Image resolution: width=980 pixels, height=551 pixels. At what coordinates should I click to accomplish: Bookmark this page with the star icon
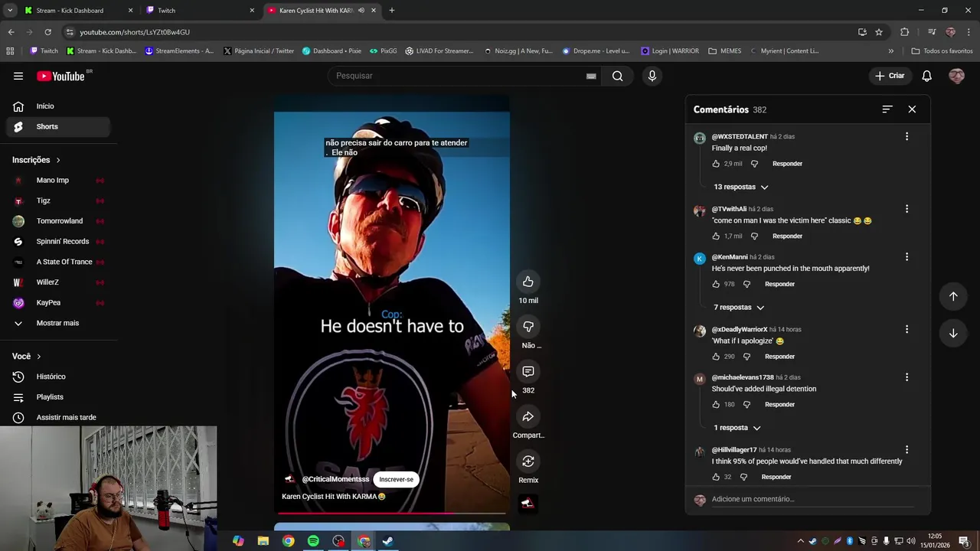click(879, 32)
